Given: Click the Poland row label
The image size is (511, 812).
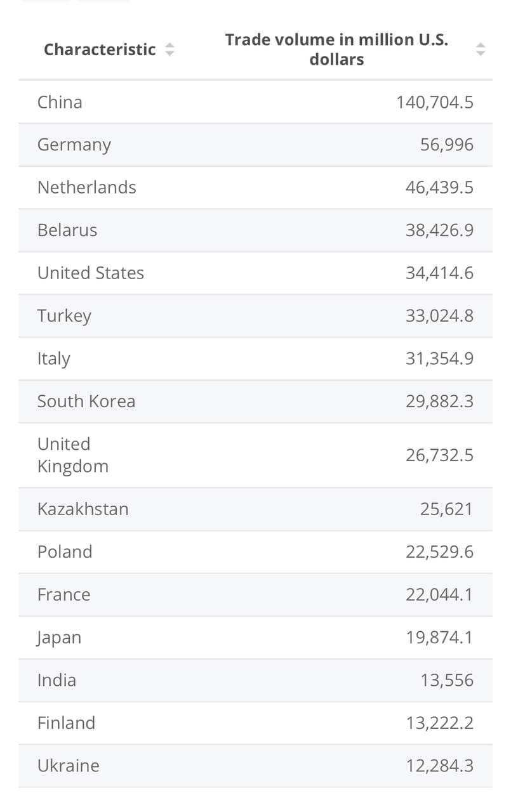Looking at the screenshot, I should [65, 551].
